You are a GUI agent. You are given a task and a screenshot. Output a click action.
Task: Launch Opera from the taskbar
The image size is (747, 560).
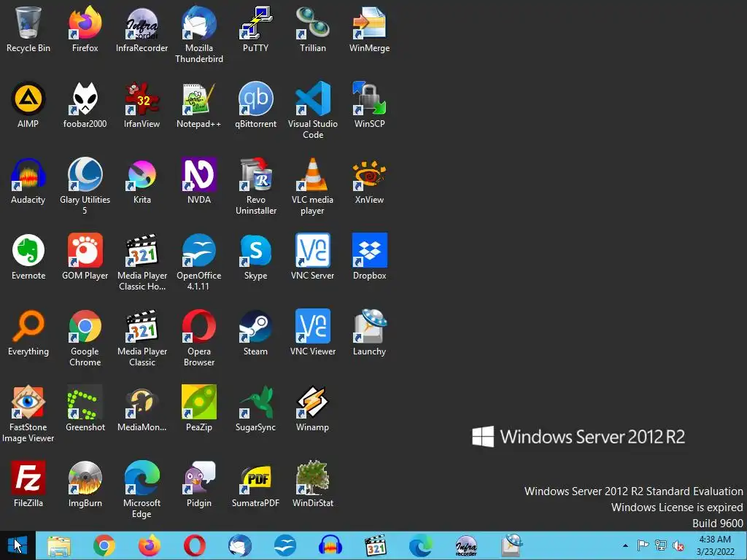pyautogui.click(x=194, y=545)
